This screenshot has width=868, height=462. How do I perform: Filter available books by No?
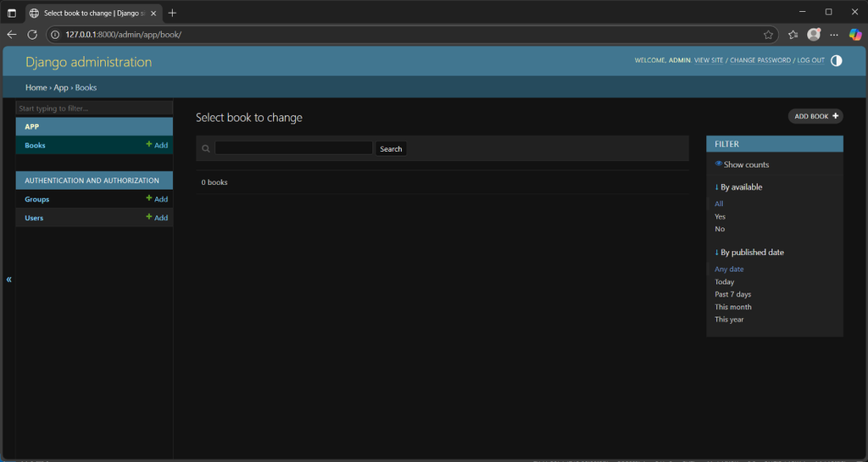720,229
